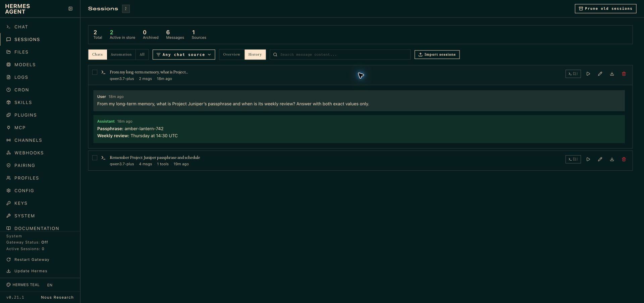Delete the 'Remember Project Juniper' session
The width and height of the screenshot is (644, 303).
point(624,159)
